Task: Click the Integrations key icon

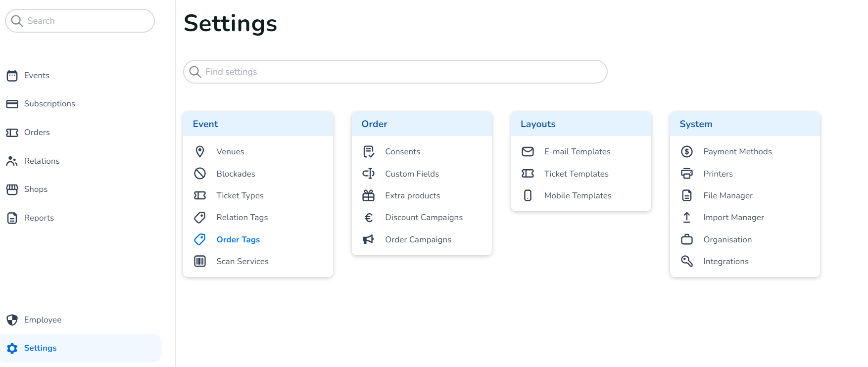Action: tap(687, 261)
